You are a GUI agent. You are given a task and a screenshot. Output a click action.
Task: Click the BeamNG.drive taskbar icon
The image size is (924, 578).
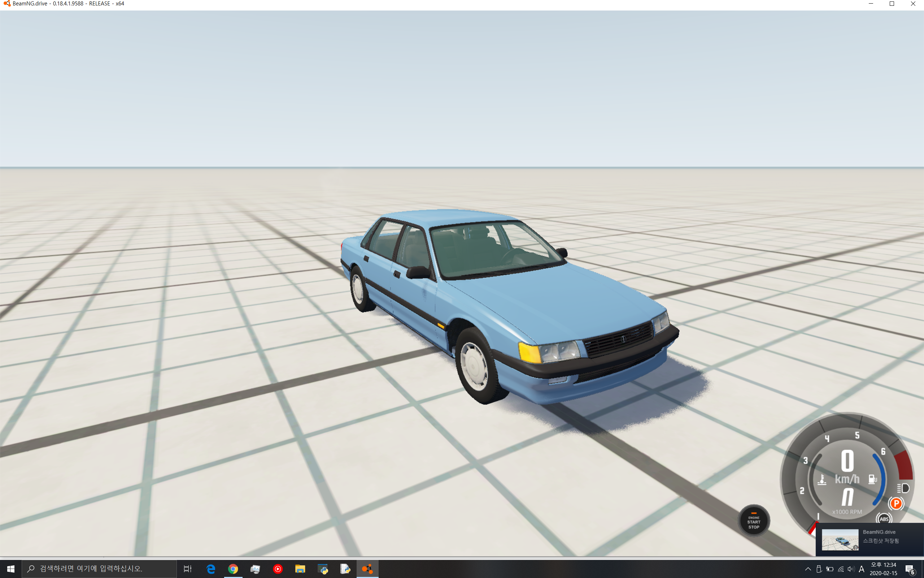[367, 569]
